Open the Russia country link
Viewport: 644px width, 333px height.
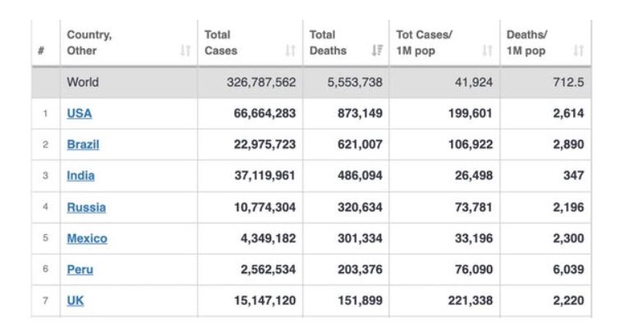click(x=86, y=207)
